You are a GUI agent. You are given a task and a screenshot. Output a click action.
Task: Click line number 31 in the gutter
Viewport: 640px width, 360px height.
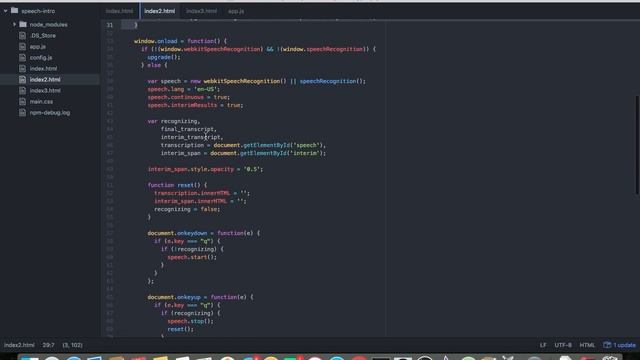(109, 25)
